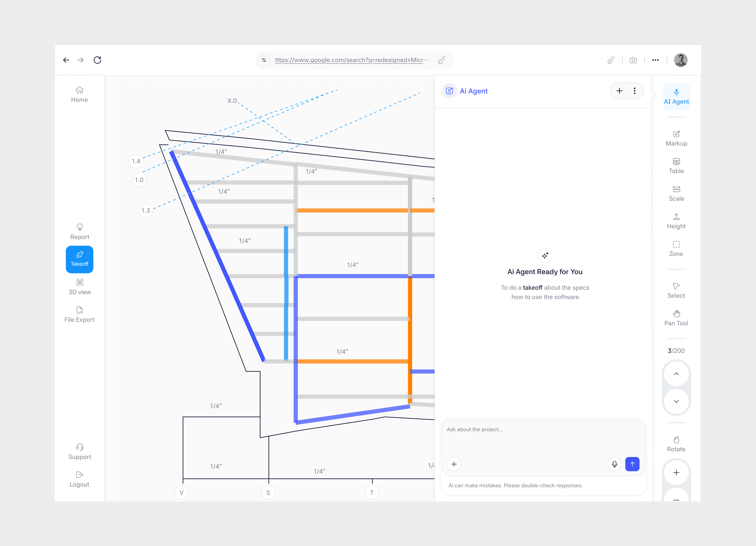756x546 pixels.
Task: Open Support help
Action: point(79,452)
